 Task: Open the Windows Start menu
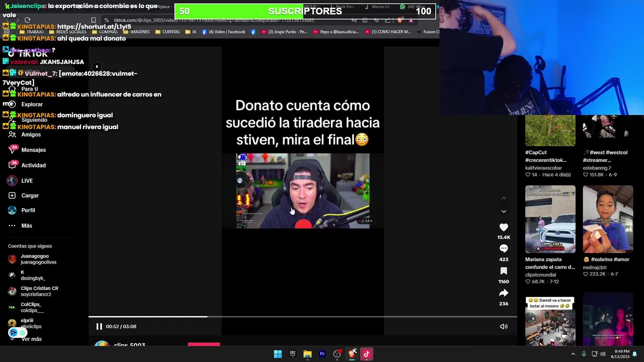point(278,354)
